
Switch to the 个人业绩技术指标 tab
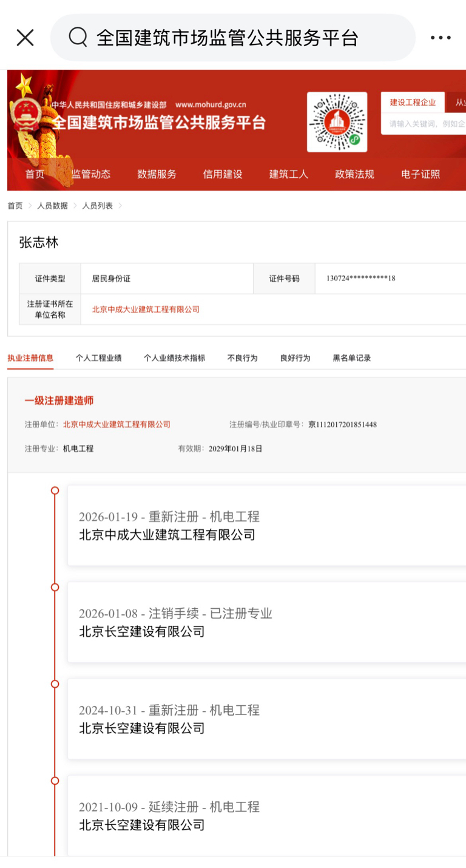(174, 358)
